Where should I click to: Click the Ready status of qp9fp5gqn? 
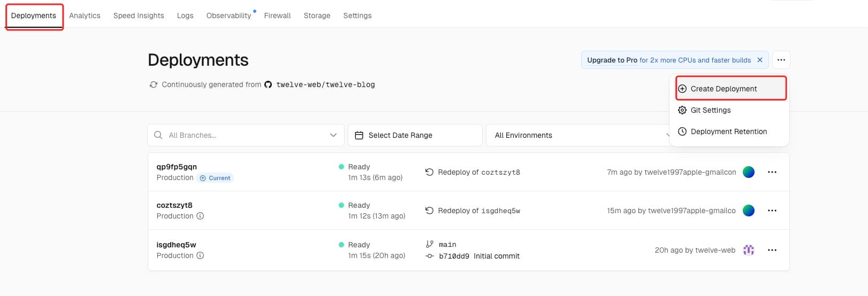pos(354,167)
